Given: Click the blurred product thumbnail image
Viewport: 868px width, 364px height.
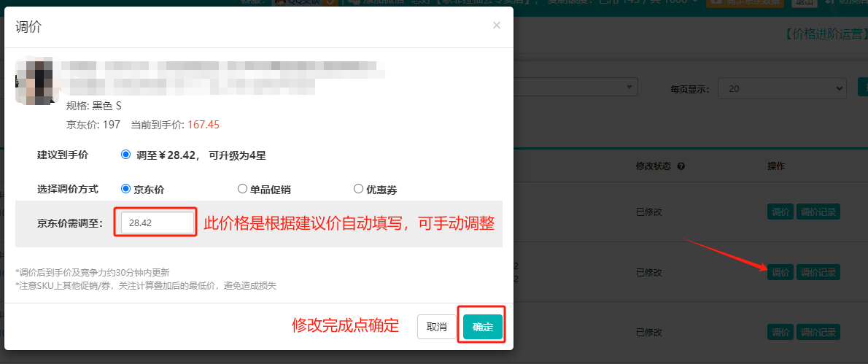Looking at the screenshot, I should pyautogui.click(x=36, y=82).
